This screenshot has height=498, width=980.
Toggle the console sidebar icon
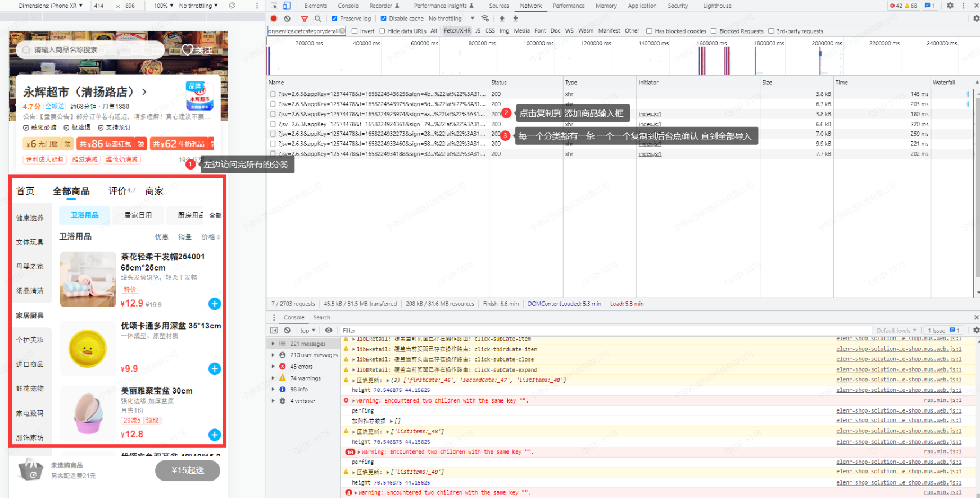click(274, 331)
